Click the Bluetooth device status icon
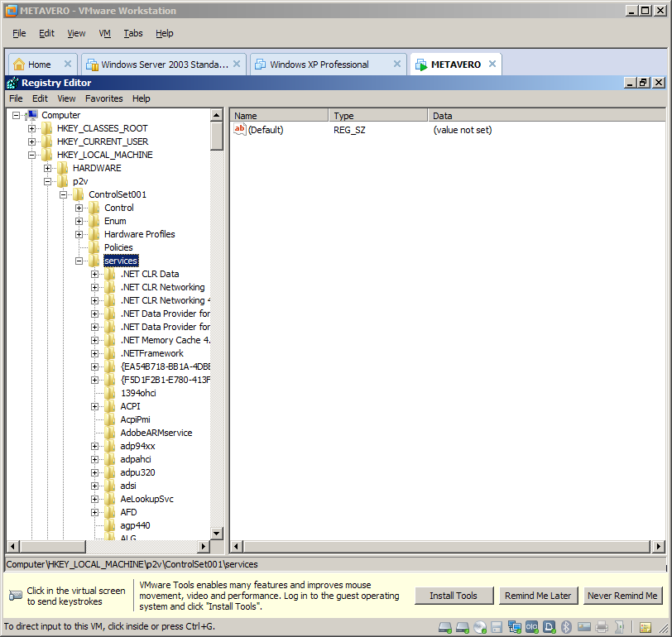The image size is (672, 637). pyautogui.click(x=566, y=627)
